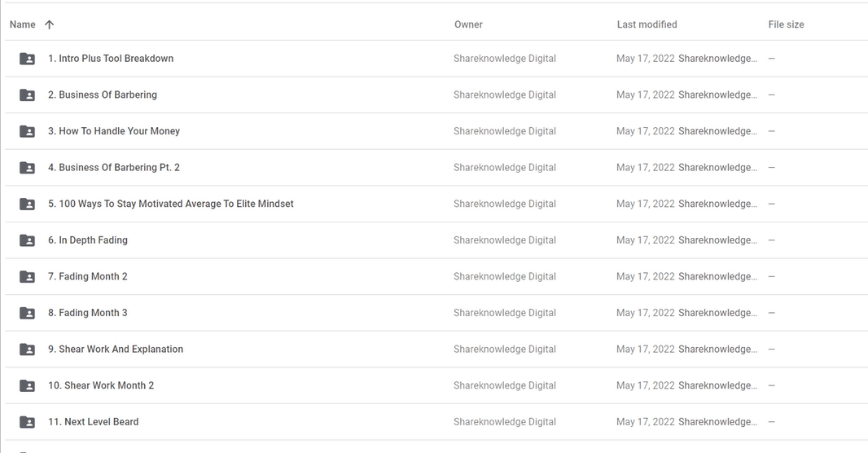The width and height of the screenshot is (868, 453).
Task: Open 4. Business Of Barbering Pt. 2 folder
Action: point(114,167)
